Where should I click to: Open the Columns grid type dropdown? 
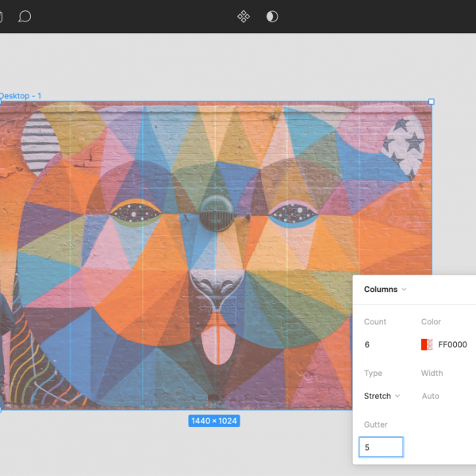click(386, 290)
